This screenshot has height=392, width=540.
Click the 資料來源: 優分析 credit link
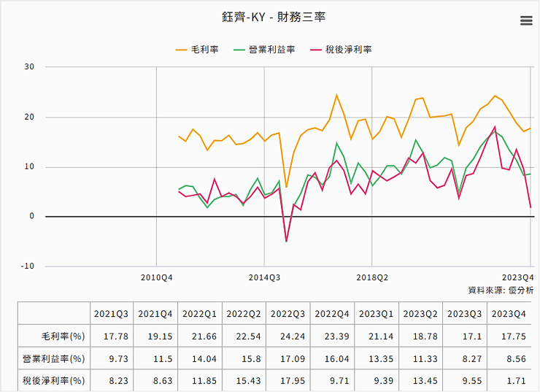pos(501,290)
